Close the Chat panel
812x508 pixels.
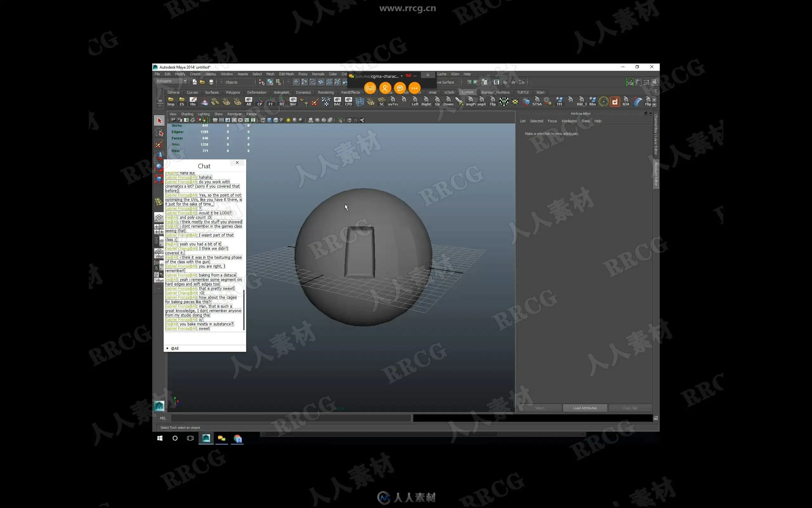(x=237, y=163)
